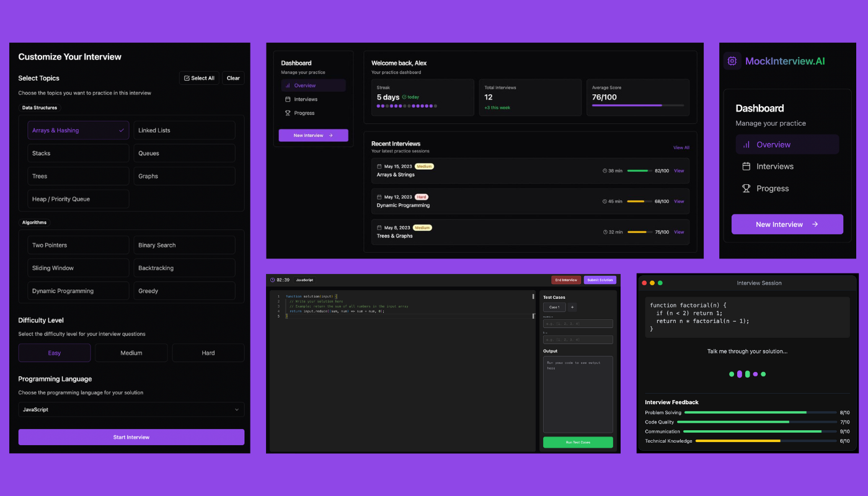Clear all selected topics

coord(233,78)
